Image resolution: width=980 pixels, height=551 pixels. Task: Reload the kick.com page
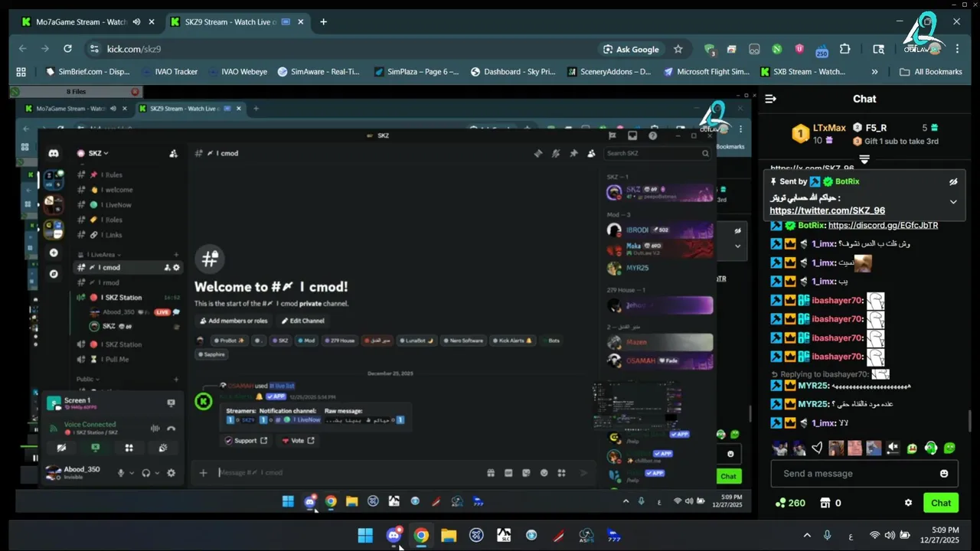[67, 49]
